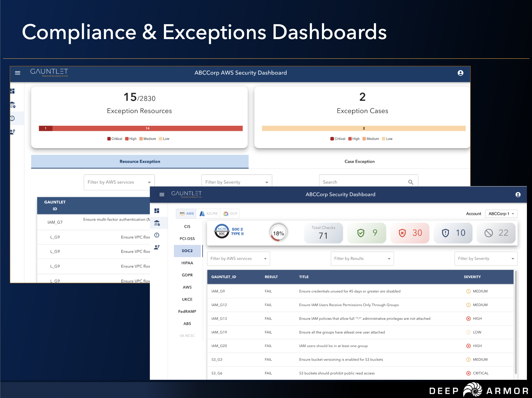Image resolution: width=532 pixels, height=398 pixels.
Task: Open hamburger menu in AWS Security Dashboard
Action: tap(17, 73)
